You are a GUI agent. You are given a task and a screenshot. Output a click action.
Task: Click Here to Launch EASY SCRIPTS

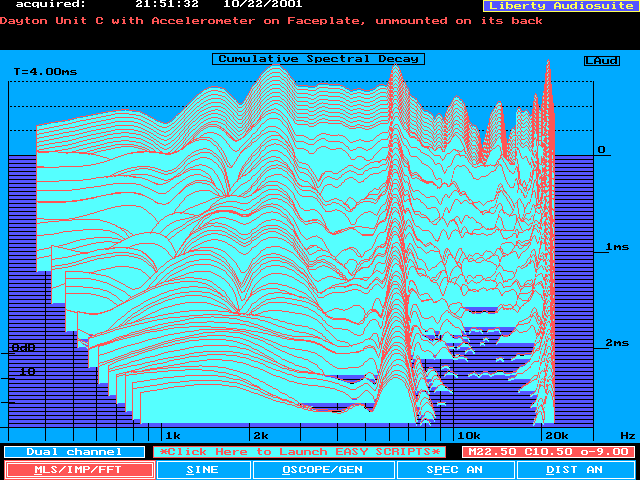coord(300,452)
